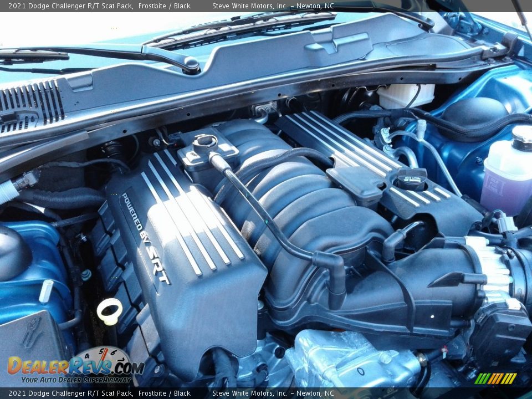This screenshot has width=532, height=399.
Task: Click the striped color bars icon
Action: coord(495,378)
